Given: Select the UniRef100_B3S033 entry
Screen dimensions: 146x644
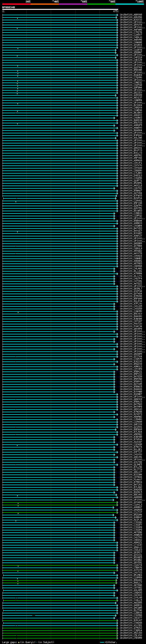Looking at the screenshot, I should click(x=131, y=20).
